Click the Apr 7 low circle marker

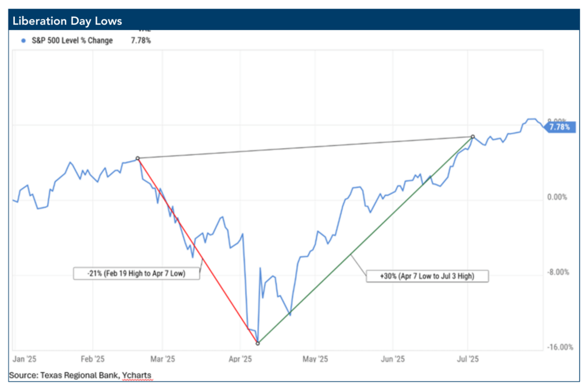[257, 343]
